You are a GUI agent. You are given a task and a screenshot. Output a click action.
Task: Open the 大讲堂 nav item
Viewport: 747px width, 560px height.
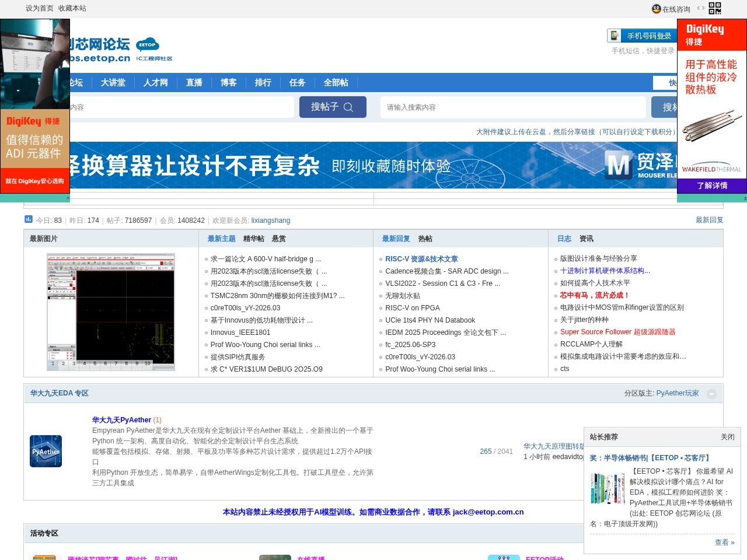(113, 83)
